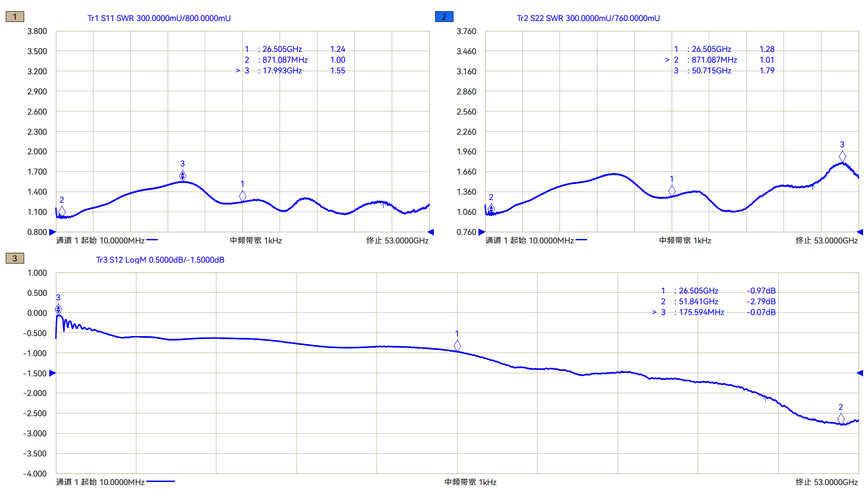868x490 pixels.
Task: Click stop frequency 53.0000GHz label in window 1
Action: [397, 241]
